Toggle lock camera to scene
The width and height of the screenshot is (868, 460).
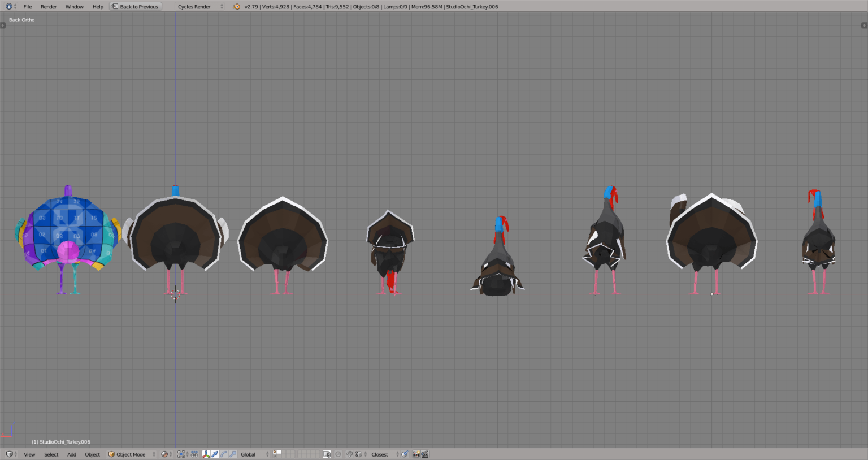[x=327, y=454]
